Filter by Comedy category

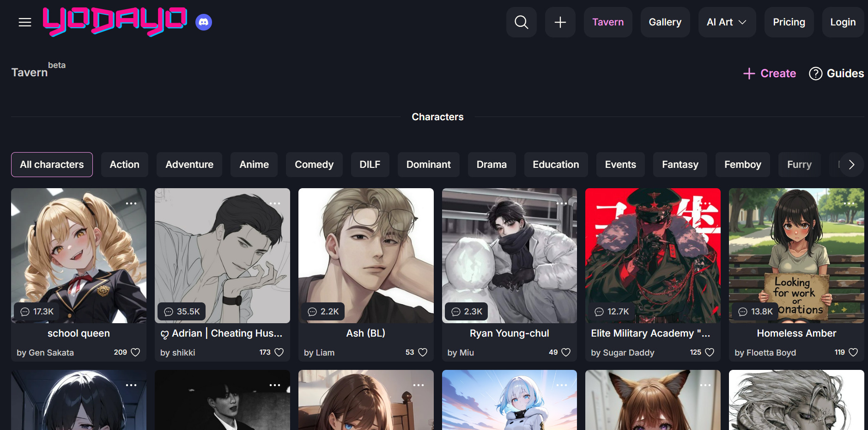314,165
